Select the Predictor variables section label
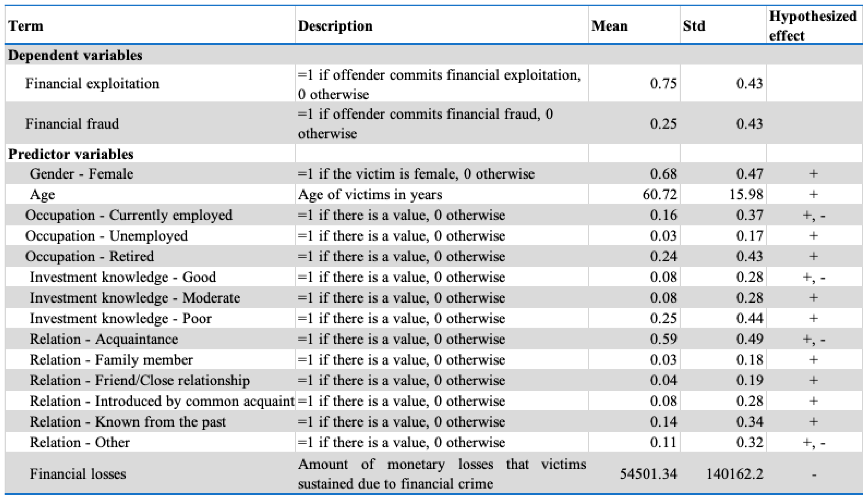Image resolution: width=868 pixels, height=500 pixels. pos(71,154)
